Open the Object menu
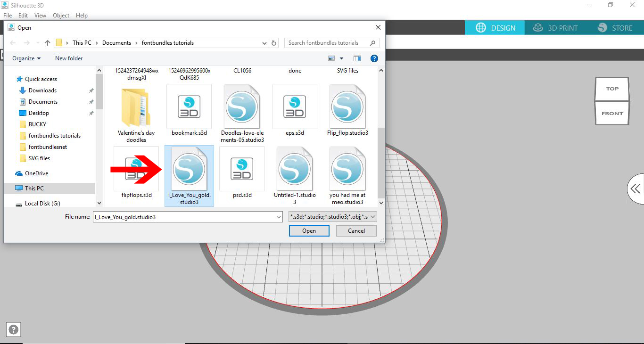The width and height of the screenshot is (644, 344). tap(61, 16)
